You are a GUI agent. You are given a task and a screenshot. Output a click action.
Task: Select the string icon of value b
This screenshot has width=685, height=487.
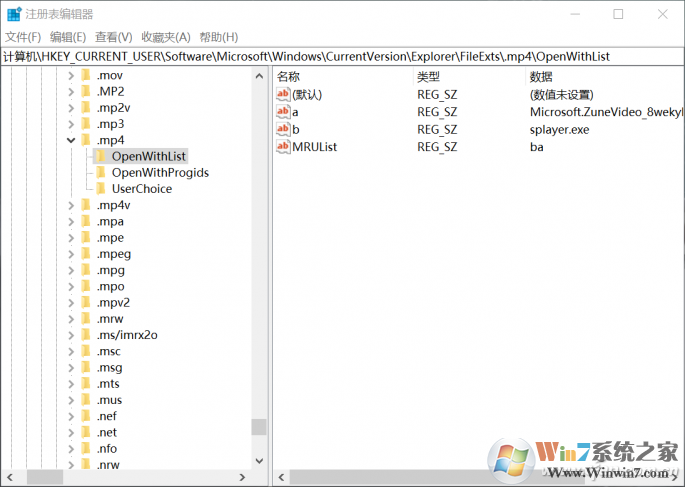283,129
